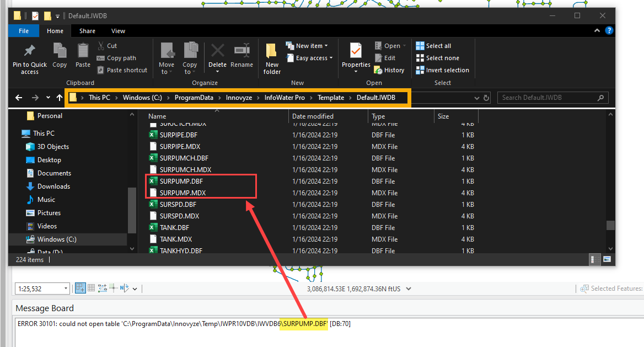Click InfoWater Pro in the address breadcrumb
Viewport: 644px width, 347px height.
pyautogui.click(x=285, y=98)
